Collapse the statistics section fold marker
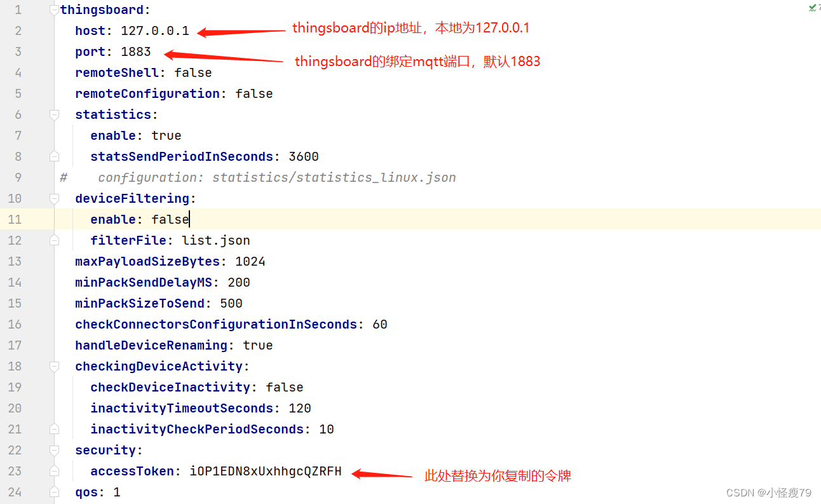The image size is (821, 504). click(x=54, y=115)
